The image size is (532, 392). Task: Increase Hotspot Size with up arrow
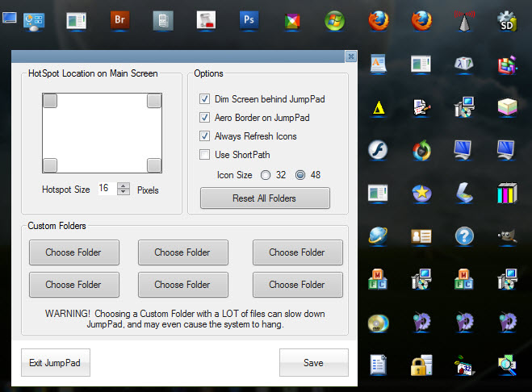(x=124, y=186)
